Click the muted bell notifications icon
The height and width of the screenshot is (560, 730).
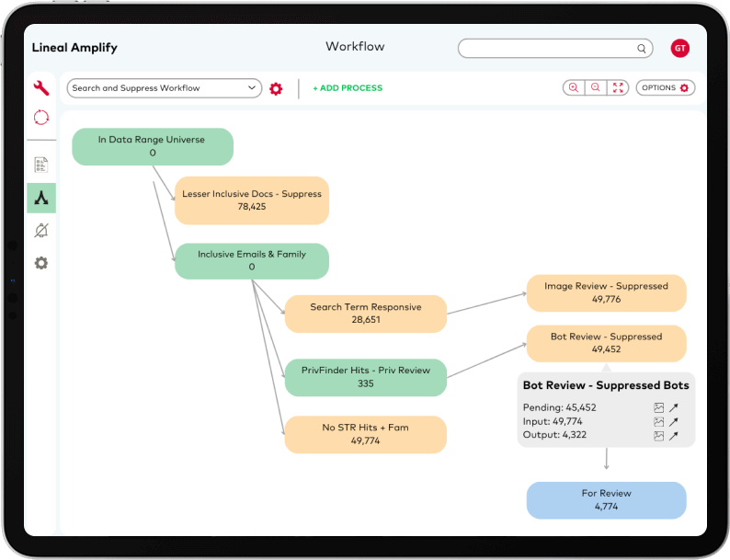(x=41, y=230)
